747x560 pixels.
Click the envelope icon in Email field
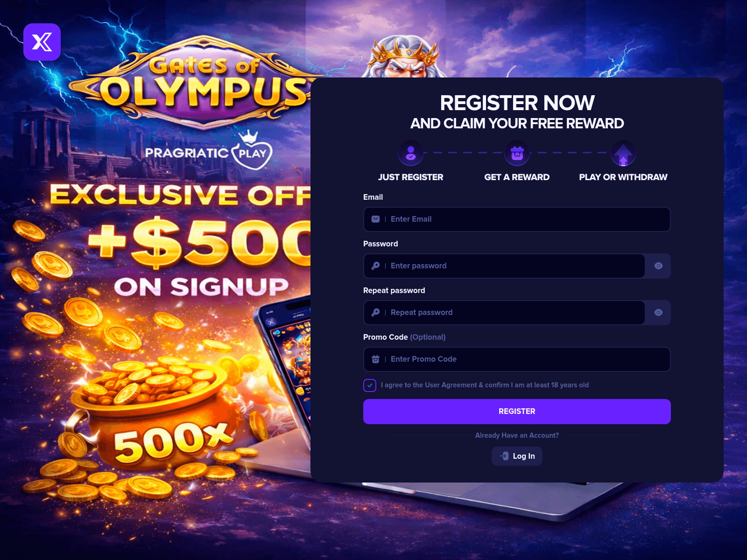tap(375, 219)
